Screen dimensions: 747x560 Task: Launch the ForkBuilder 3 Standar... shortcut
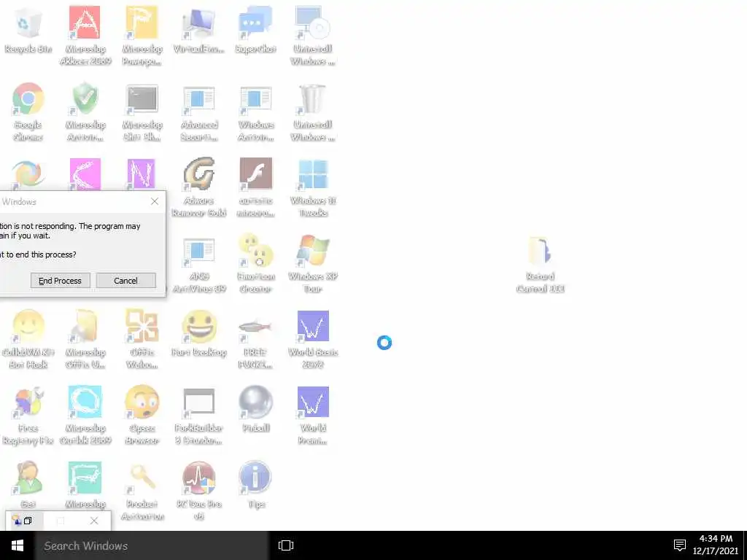coord(198,415)
